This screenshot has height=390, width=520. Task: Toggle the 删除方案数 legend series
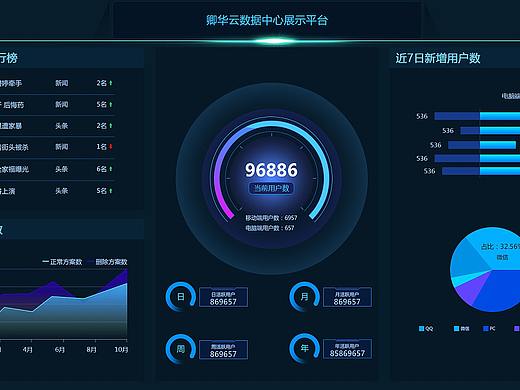pos(107,262)
